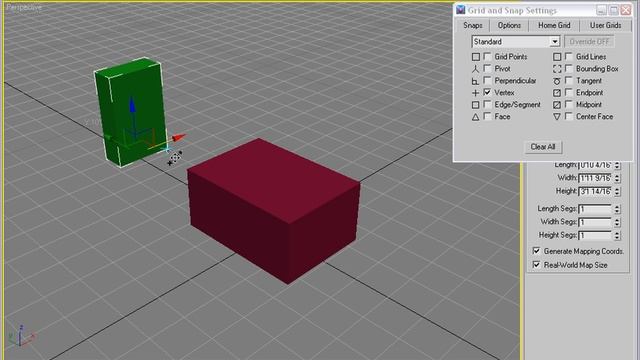Click the Perspective viewport label

point(24,7)
